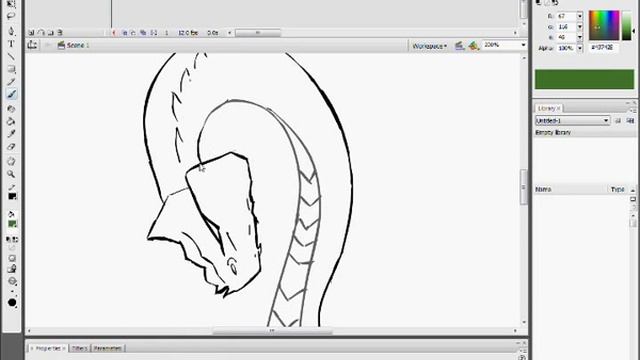The width and height of the screenshot is (640, 360).
Task: Select the Brush tool
Action: tap(11, 94)
